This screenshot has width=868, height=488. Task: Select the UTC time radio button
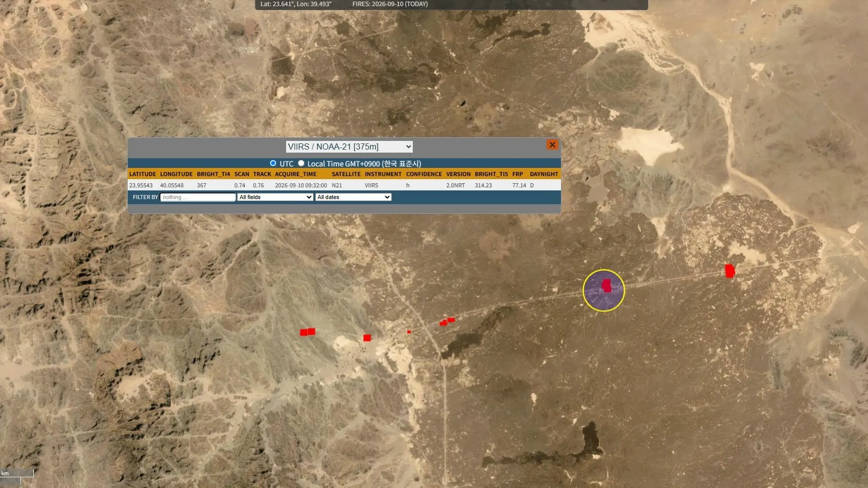point(273,163)
